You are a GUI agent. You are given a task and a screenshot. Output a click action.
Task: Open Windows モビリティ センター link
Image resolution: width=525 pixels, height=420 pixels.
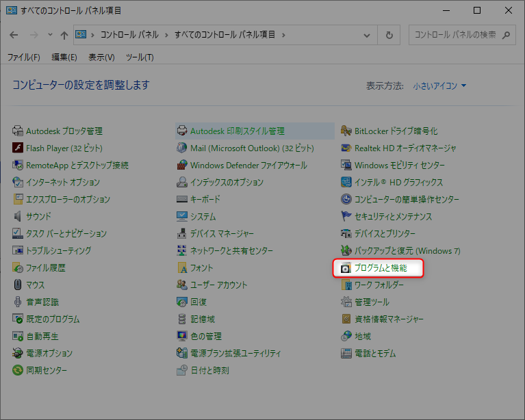click(400, 166)
